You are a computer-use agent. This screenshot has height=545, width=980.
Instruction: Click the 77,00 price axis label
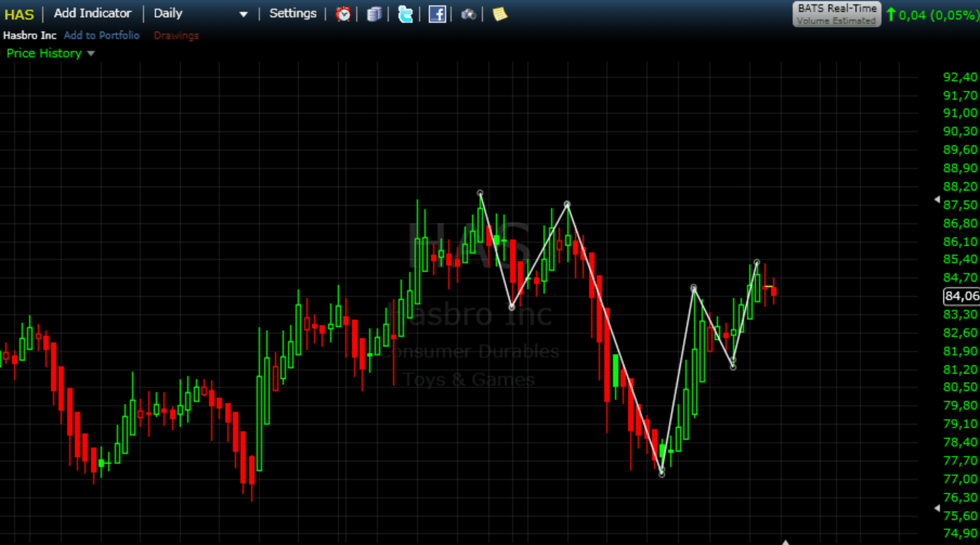coord(961,479)
